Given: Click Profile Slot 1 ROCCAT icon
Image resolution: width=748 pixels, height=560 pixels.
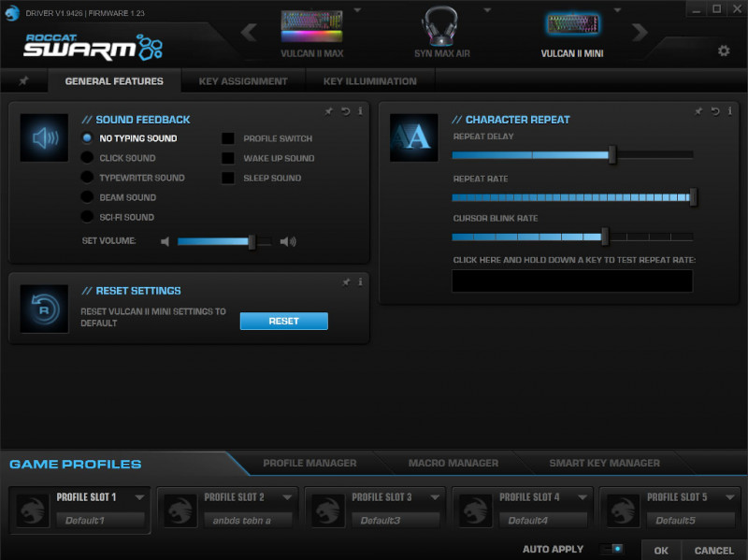Looking at the screenshot, I should point(33,510).
